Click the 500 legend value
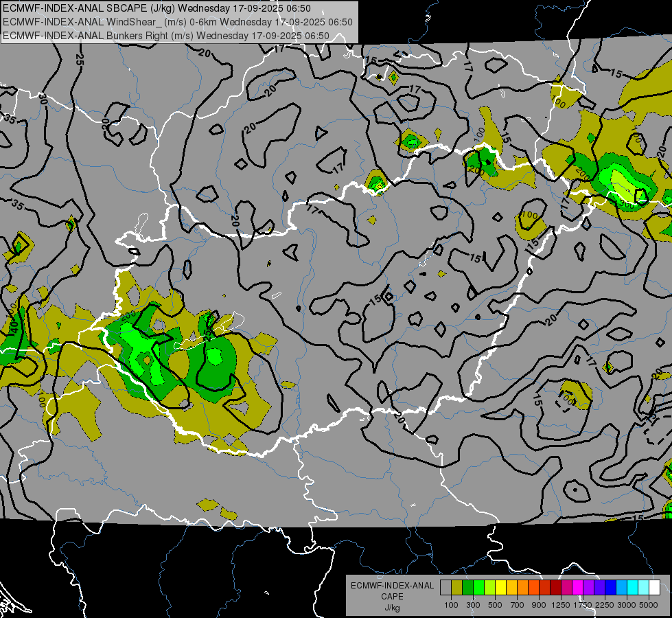The height and width of the screenshot is (618, 672). [495, 605]
